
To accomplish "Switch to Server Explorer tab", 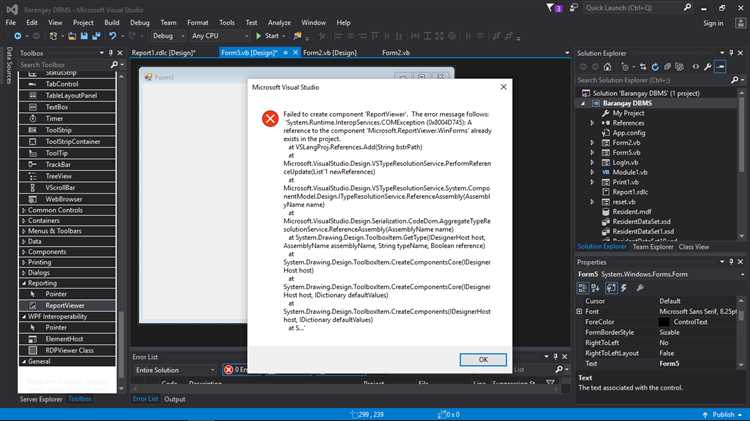I will pos(41,399).
